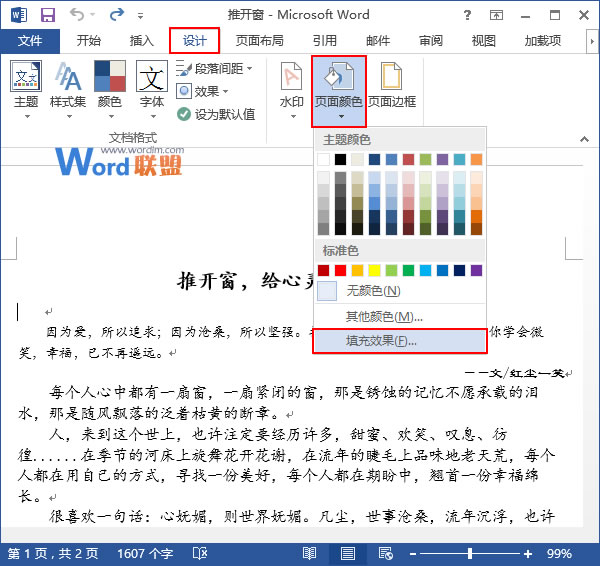Open Word Help question mark
The width and height of the screenshot is (600, 566).
(467, 15)
